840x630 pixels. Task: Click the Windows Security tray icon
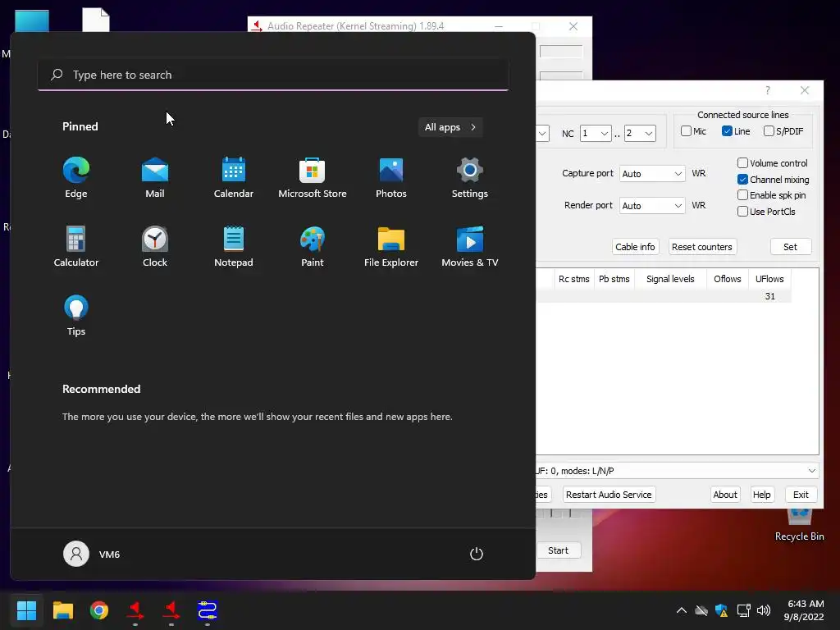(722, 610)
